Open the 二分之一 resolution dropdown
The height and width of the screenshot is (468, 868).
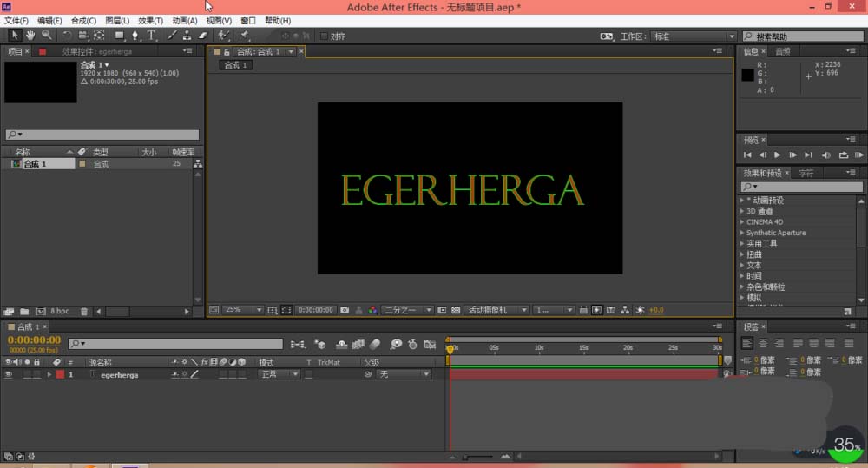(x=407, y=310)
